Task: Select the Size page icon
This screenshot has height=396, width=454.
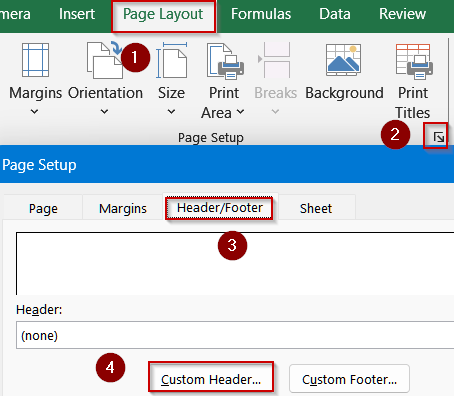Action: (x=172, y=60)
